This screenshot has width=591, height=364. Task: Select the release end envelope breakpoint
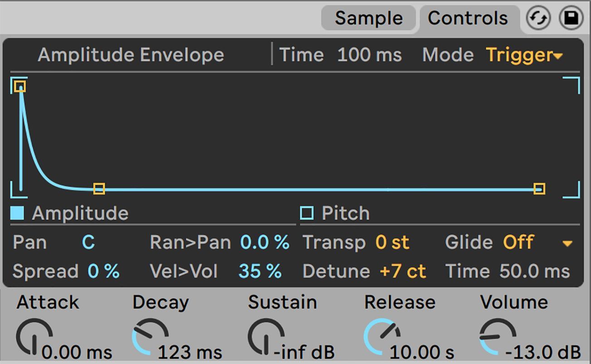coord(539,189)
